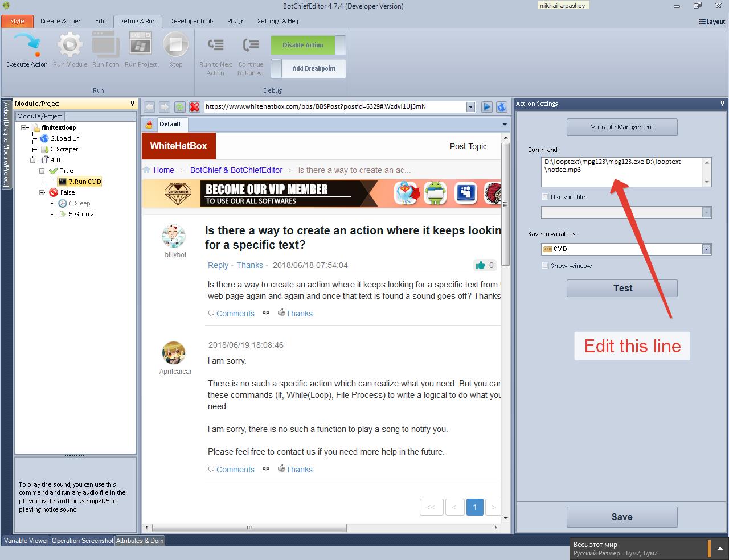Enable the Use variable checkbox
The image size is (729, 560).
(546, 197)
